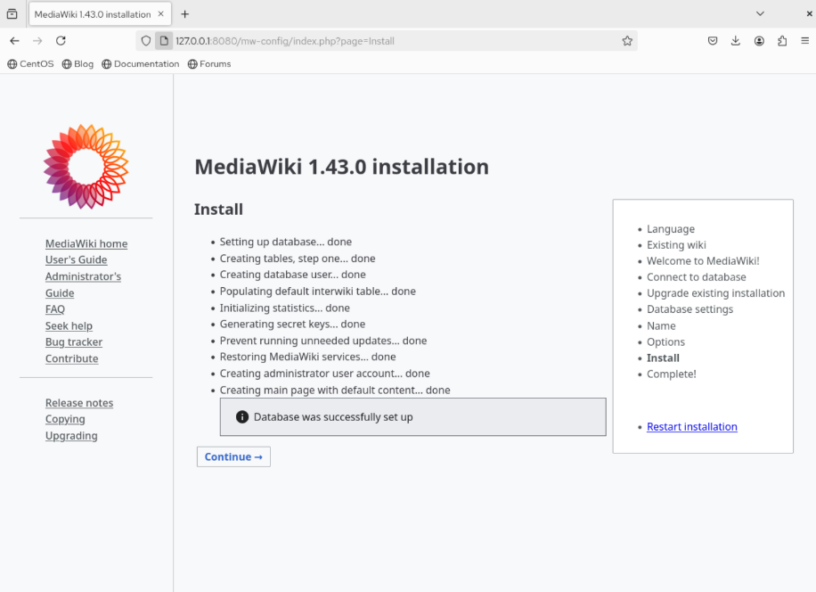Bookmark this page with the star icon
Screen dimensions: 816x592
627,40
